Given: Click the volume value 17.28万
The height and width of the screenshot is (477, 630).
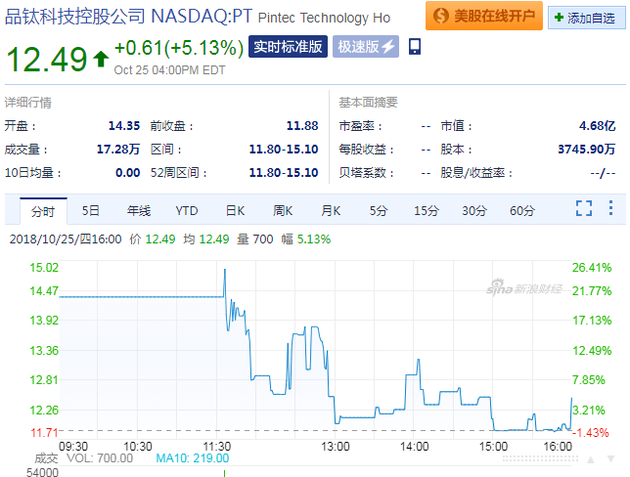Looking at the screenshot, I should click(118, 149).
